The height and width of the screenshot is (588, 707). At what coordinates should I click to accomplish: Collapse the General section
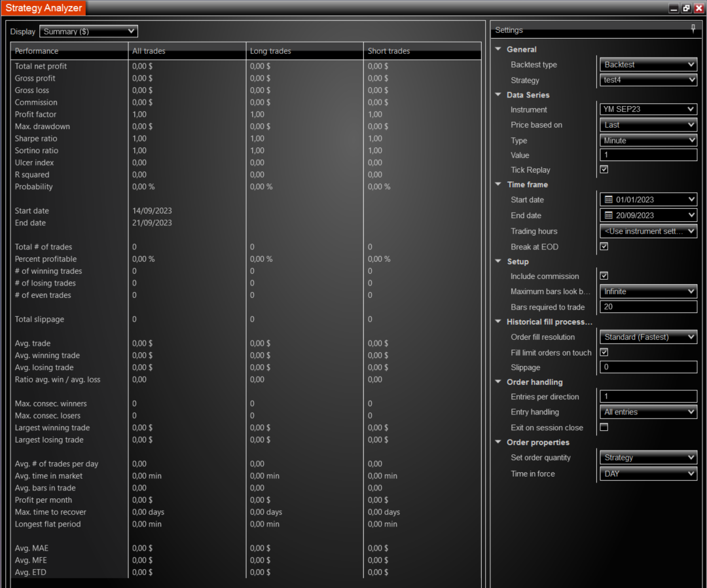click(x=498, y=49)
